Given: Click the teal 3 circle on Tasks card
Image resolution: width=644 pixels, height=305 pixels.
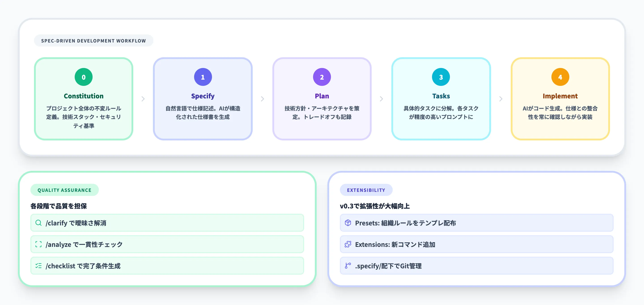Looking at the screenshot, I should [441, 77].
